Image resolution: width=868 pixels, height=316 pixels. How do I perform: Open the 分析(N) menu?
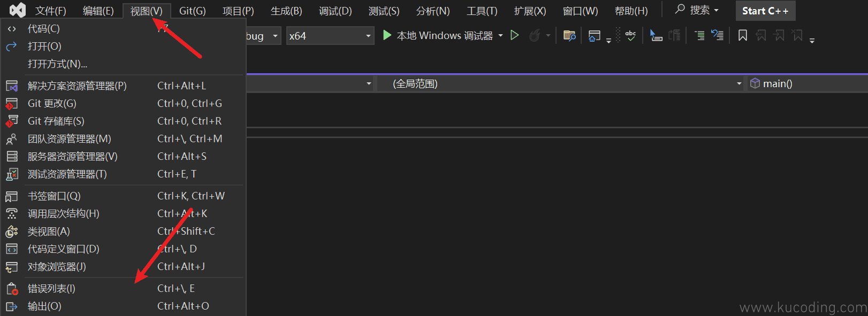click(x=433, y=11)
